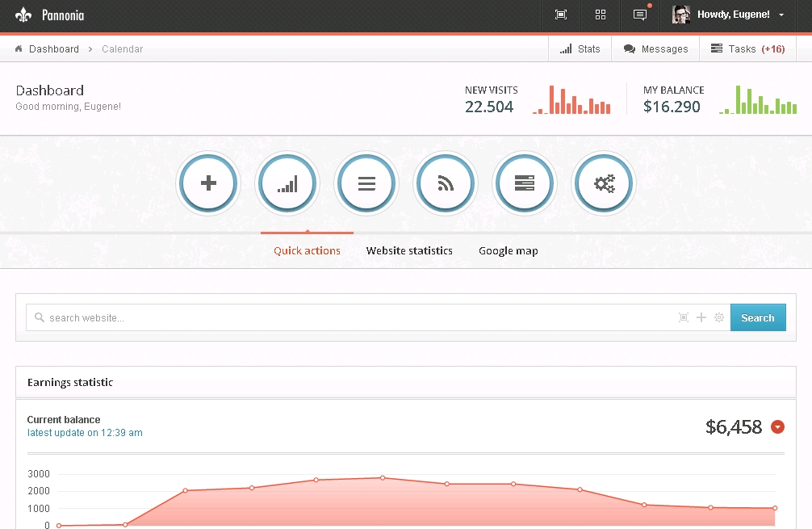The height and width of the screenshot is (529, 812).
Task: Open the RSS feed circle icon
Action: coord(446,183)
